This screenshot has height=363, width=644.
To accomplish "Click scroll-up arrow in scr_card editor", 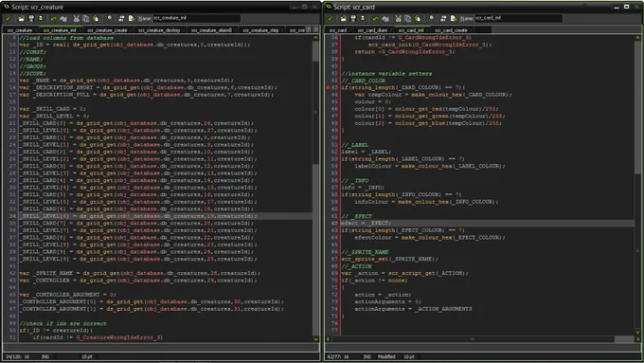I will pyautogui.click(x=637, y=37).
